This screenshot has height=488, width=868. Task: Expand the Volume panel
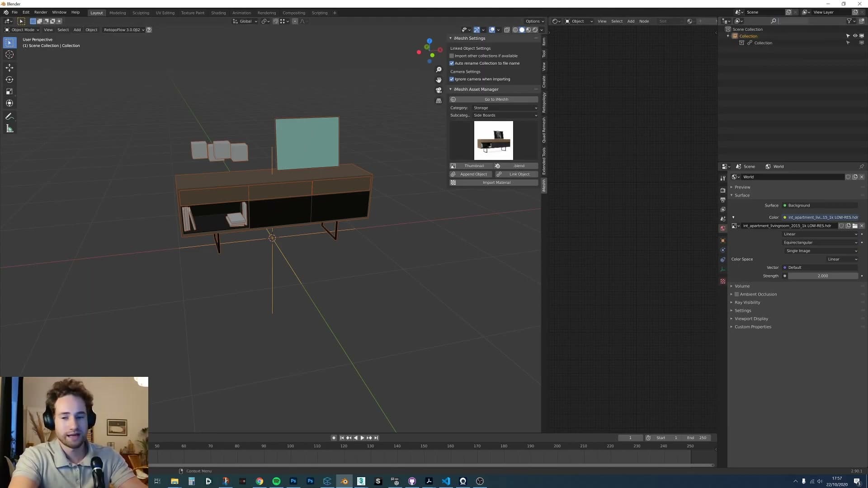(x=742, y=286)
